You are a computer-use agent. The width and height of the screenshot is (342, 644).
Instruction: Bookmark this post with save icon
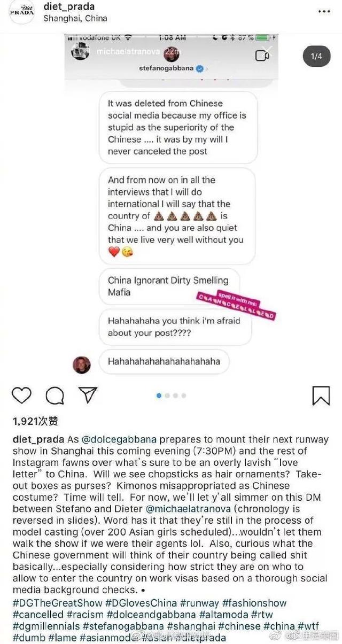(321, 395)
